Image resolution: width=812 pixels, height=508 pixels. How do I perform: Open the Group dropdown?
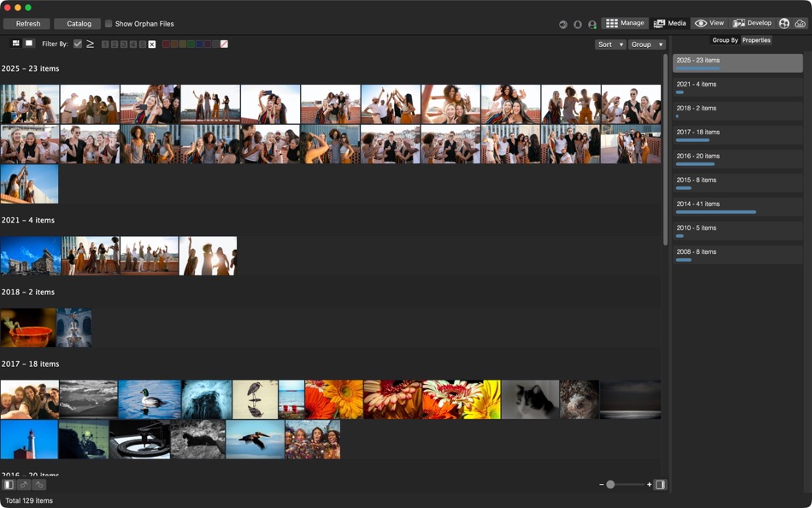pos(647,44)
